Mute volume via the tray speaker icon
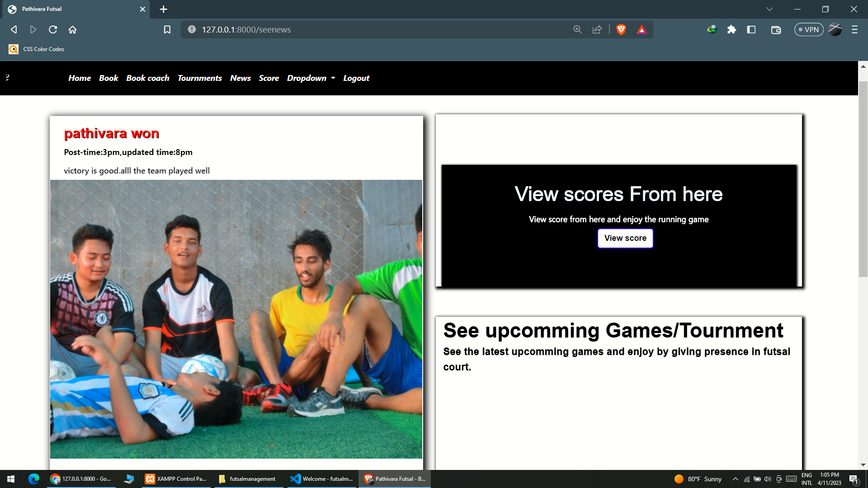This screenshot has width=868, height=488. click(768, 479)
